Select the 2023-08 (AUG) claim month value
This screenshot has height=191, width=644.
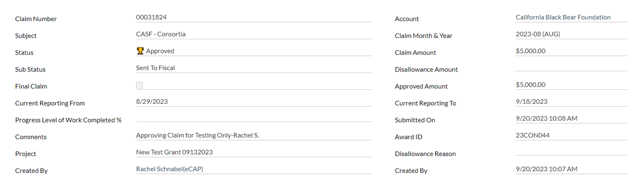[537, 34]
